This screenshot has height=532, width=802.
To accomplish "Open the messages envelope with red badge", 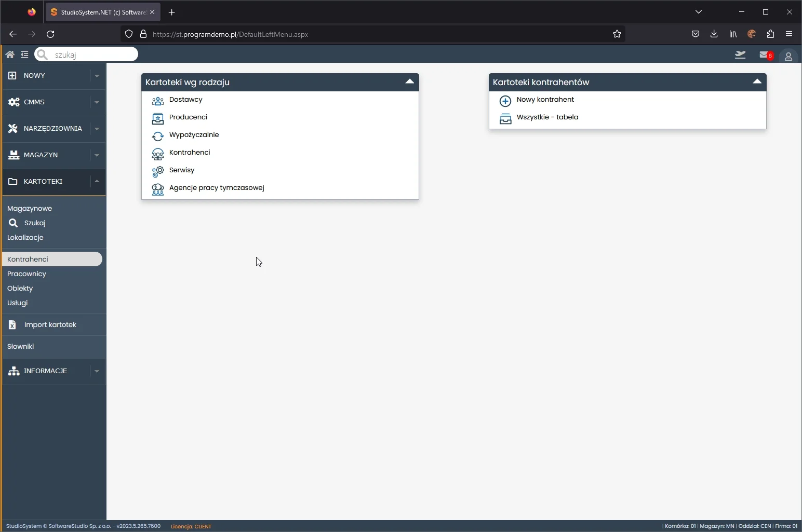I will [x=765, y=55].
